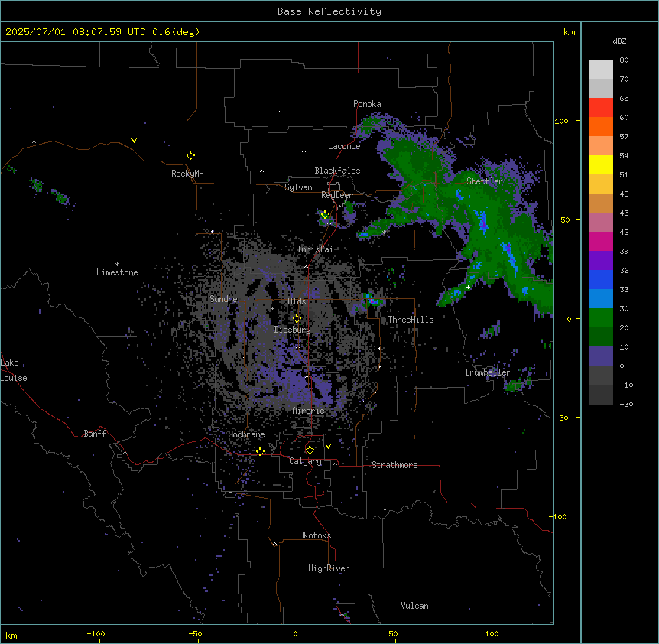Select the white 80-70 dBZ legend color

601,70
